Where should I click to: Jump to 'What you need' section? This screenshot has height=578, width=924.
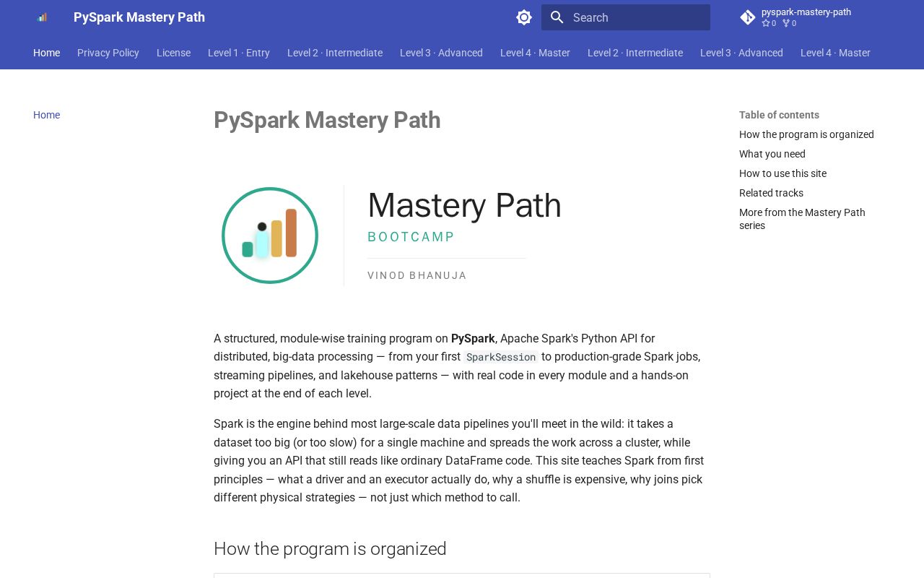click(772, 154)
